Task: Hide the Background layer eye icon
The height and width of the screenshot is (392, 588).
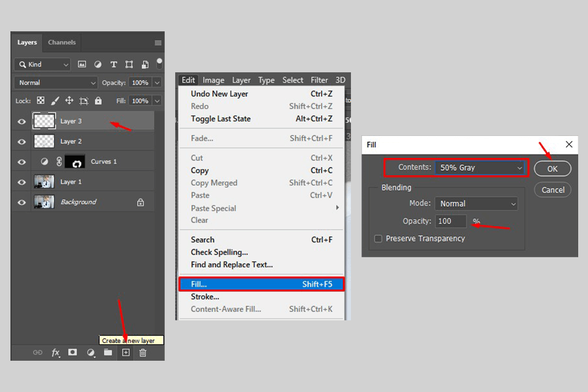Action: pyautogui.click(x=22, y=202)
